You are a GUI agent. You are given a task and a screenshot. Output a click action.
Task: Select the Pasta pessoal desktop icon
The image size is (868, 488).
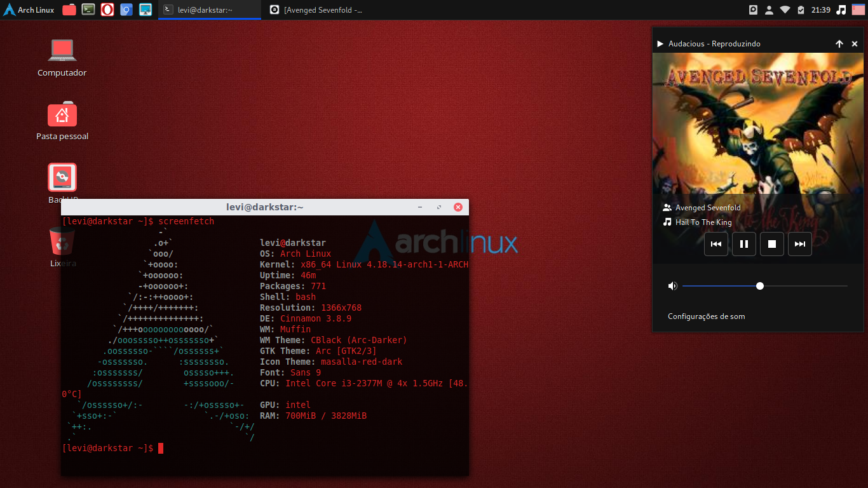click(x=62, y=122)
